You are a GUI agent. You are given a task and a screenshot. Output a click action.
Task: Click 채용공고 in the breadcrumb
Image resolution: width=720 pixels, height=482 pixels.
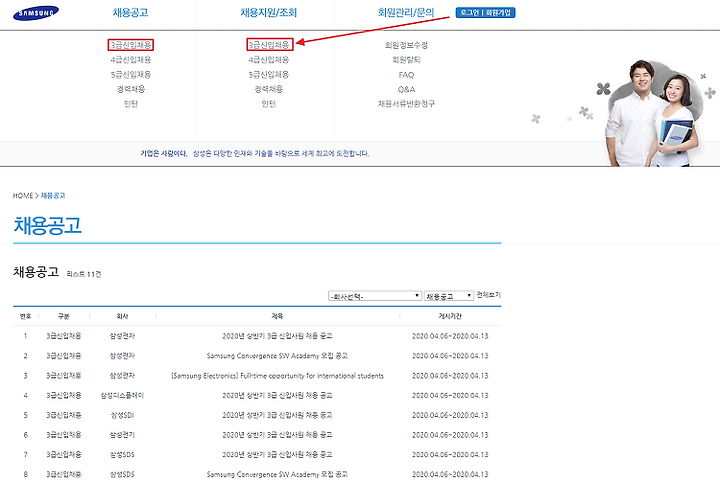tap(53, 196)
